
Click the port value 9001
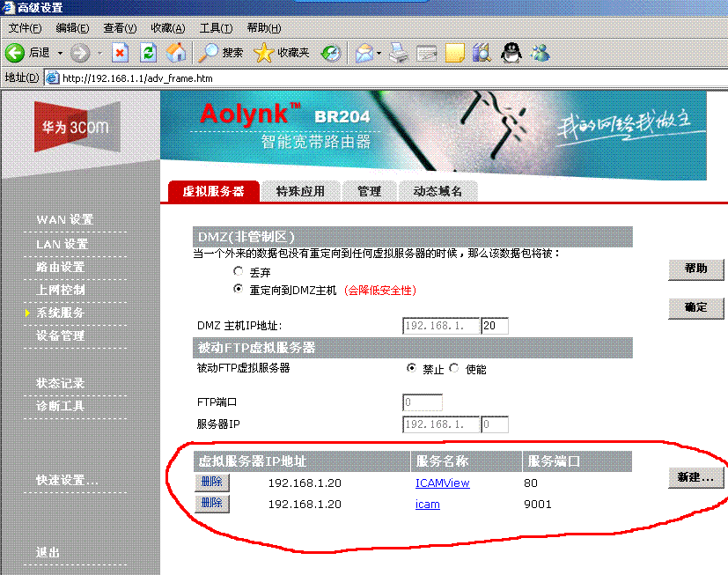[x=538, y=505]
